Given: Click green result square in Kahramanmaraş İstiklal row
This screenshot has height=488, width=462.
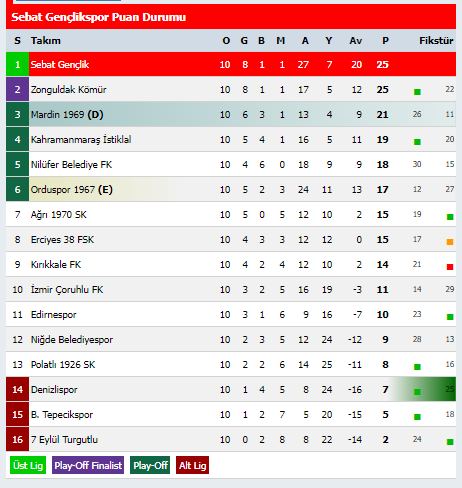Looking at the screenshot, I should pyautogui.click(x=417, y=142).
